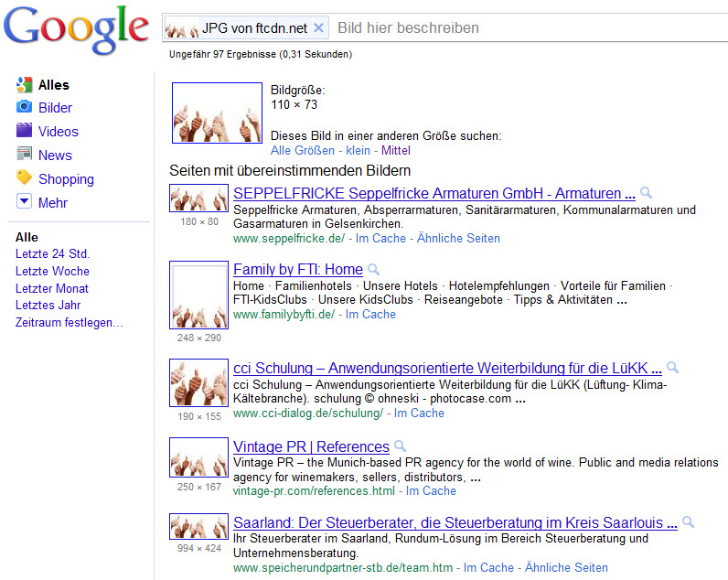Click the 250 × 167 result thumbnail
This screenshot has height=580, width=728.
click(198, 457)
